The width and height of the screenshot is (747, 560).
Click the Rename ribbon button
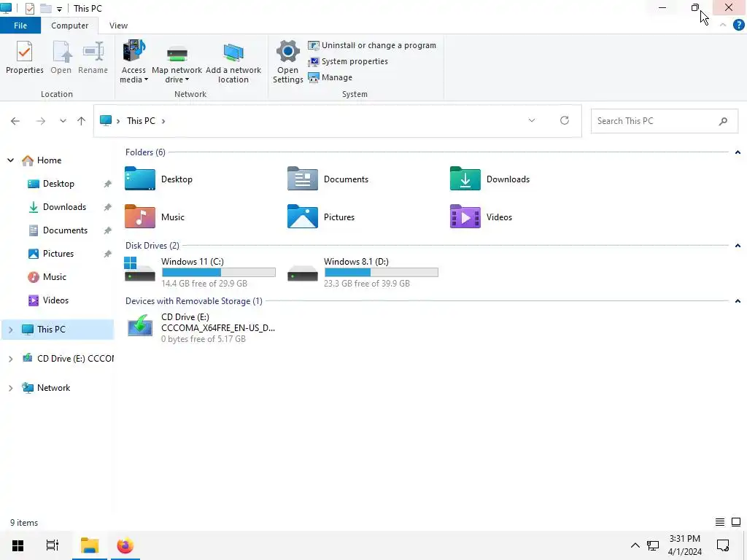[x=93, y=57]
